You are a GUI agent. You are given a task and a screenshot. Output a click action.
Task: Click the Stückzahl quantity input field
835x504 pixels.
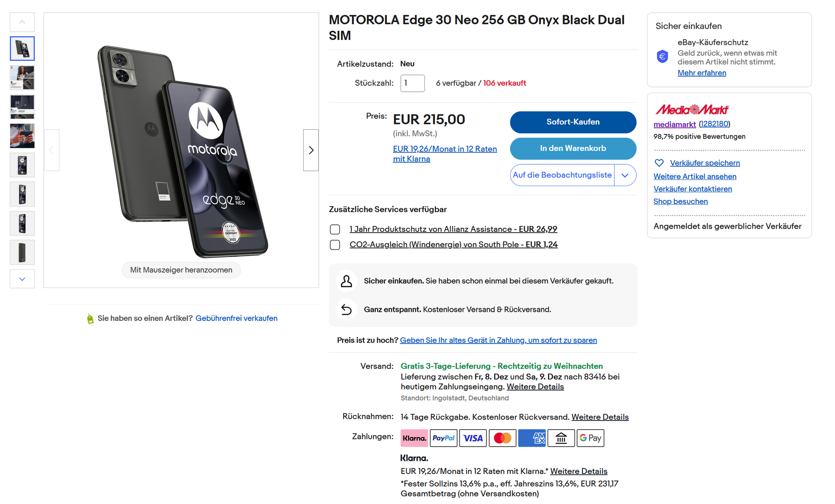[x=412, y=83]
